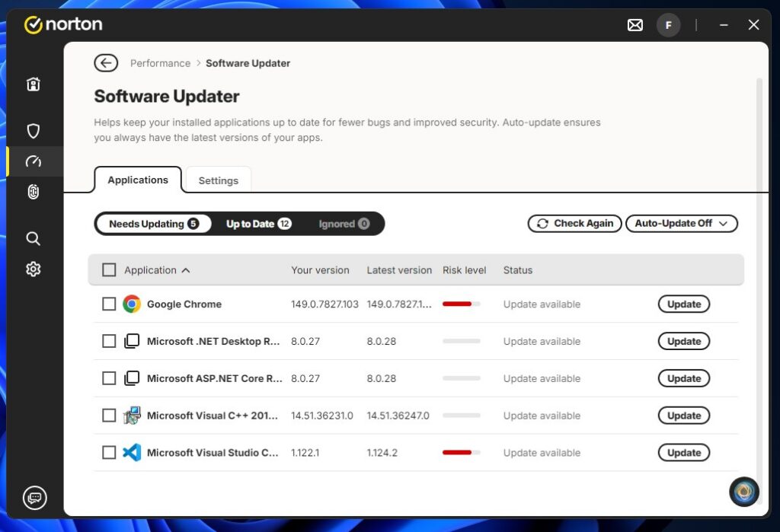This screenshot has width=780, height=532.
Task: Check the Microsoft ASP.NET Core checkbox
Action: click(x=109, y=378)
